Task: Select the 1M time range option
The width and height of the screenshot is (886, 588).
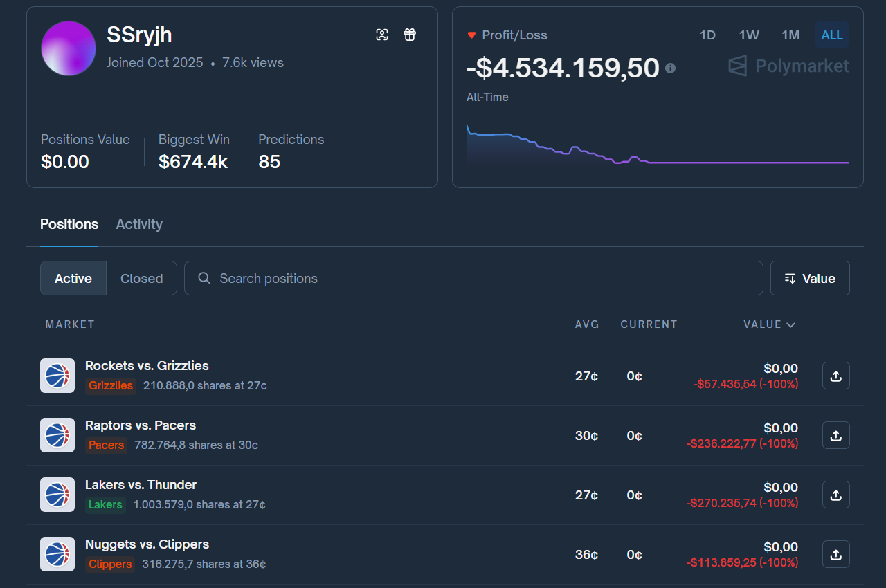Action: click(x=790, y=35)
